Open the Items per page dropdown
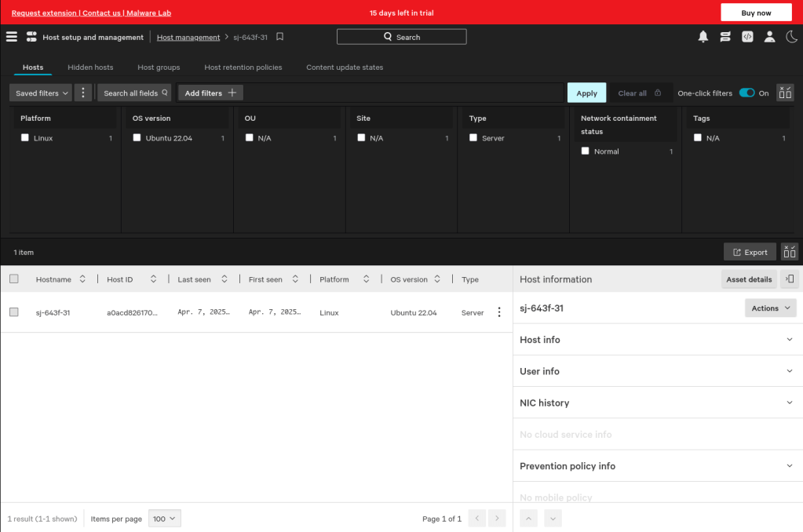Image resolution: width=803 pixels, height=532 pixels. [x=165, y=519]
